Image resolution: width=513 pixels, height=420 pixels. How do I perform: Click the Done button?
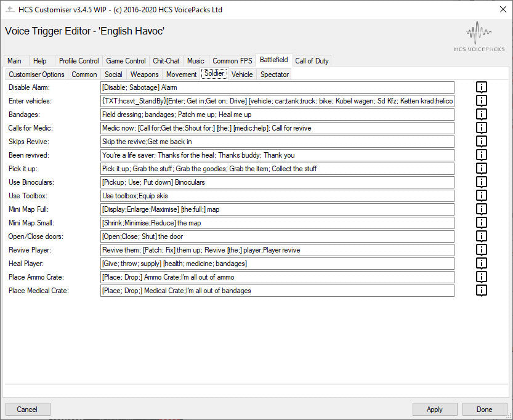485,410
